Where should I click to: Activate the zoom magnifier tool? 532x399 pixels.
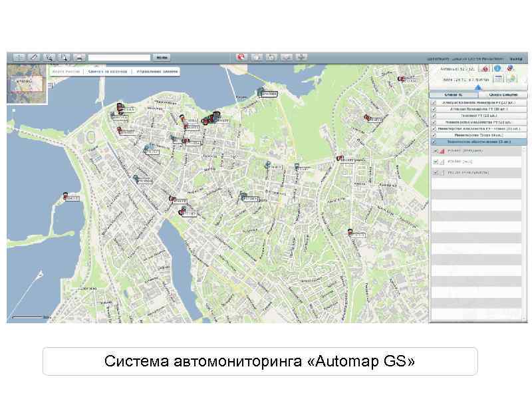point(49,58)
